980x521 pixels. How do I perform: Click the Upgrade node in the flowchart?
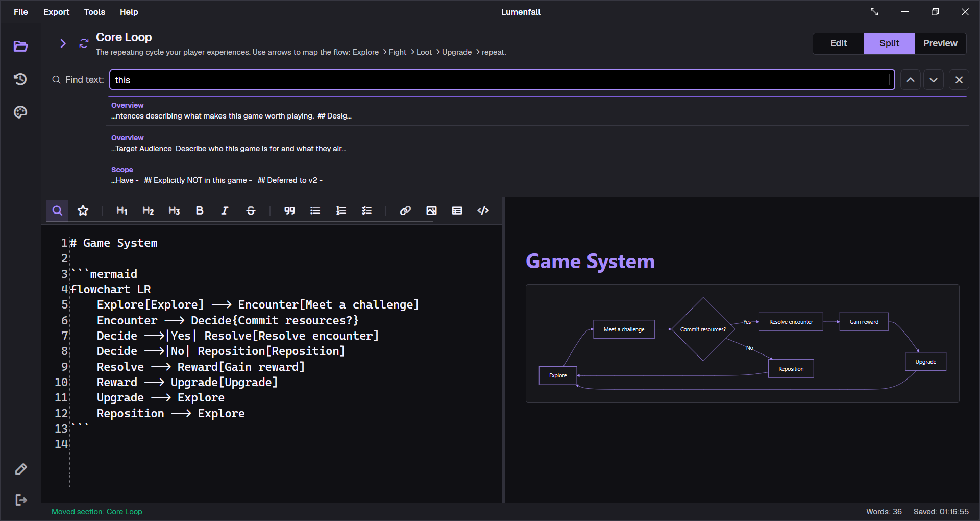(x=925, y=362)
